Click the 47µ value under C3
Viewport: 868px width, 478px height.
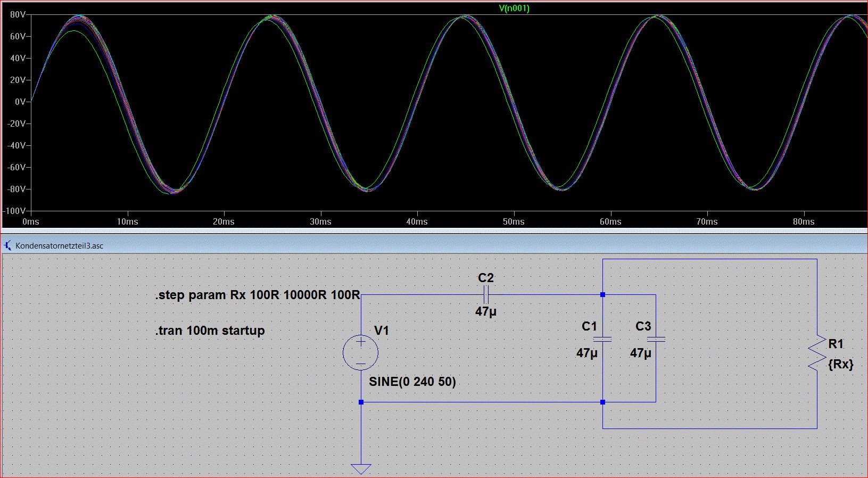pos(640,353)
